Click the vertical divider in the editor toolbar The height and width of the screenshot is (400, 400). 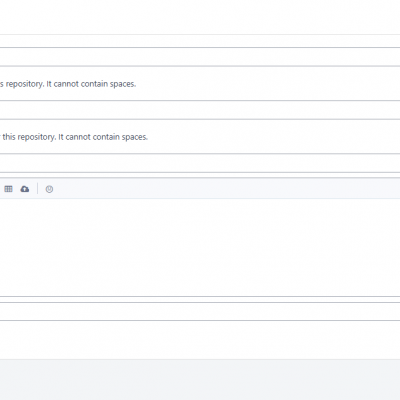37,189
